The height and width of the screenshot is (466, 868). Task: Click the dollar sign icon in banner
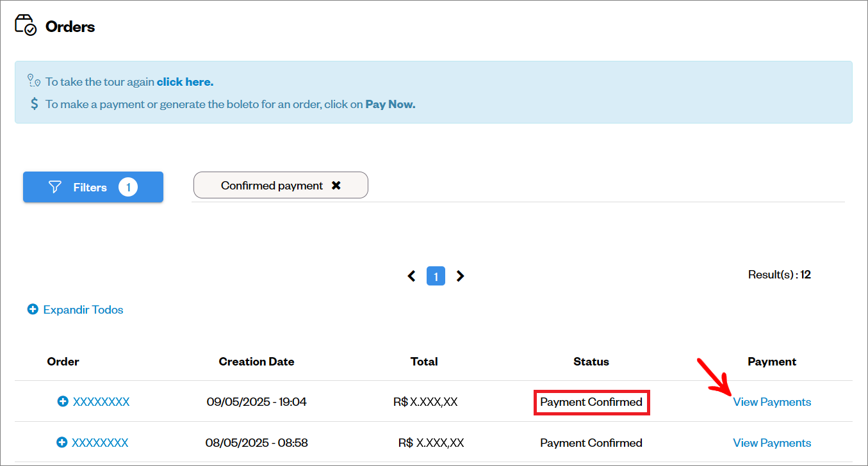[35, 104]
